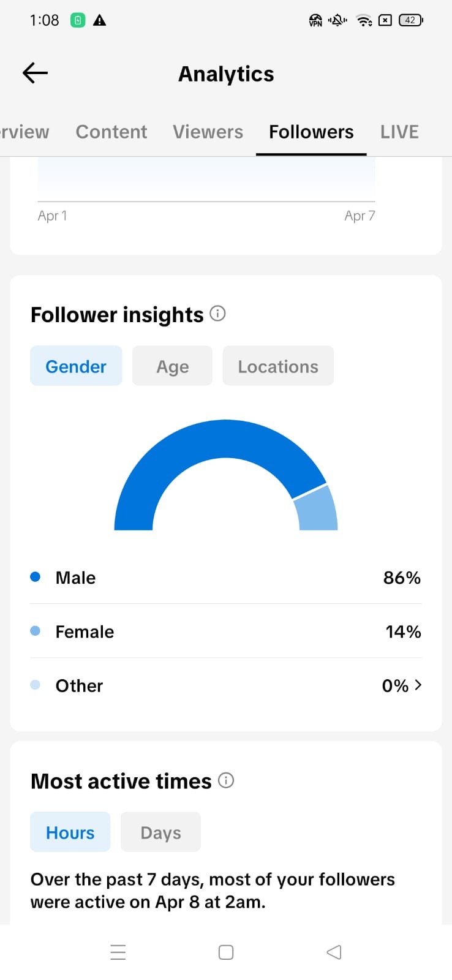Screen dimensions: 452x980
Task: Switch to the Viewers tab
Action: [x=208, y=132]
